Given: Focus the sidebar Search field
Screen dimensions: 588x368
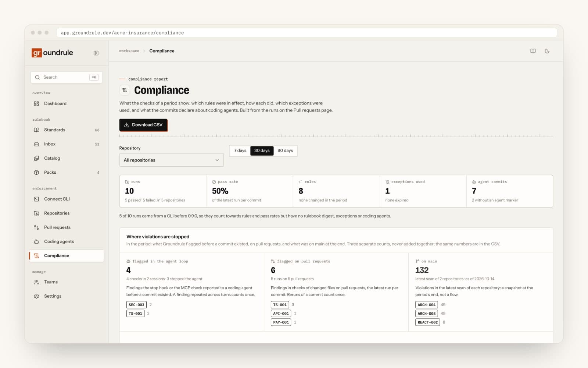Looking at the screenshot, I should pos(67,77).
